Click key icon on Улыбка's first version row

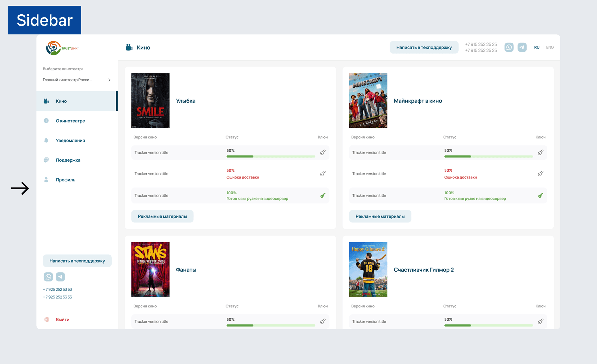(x=323, y=152)
